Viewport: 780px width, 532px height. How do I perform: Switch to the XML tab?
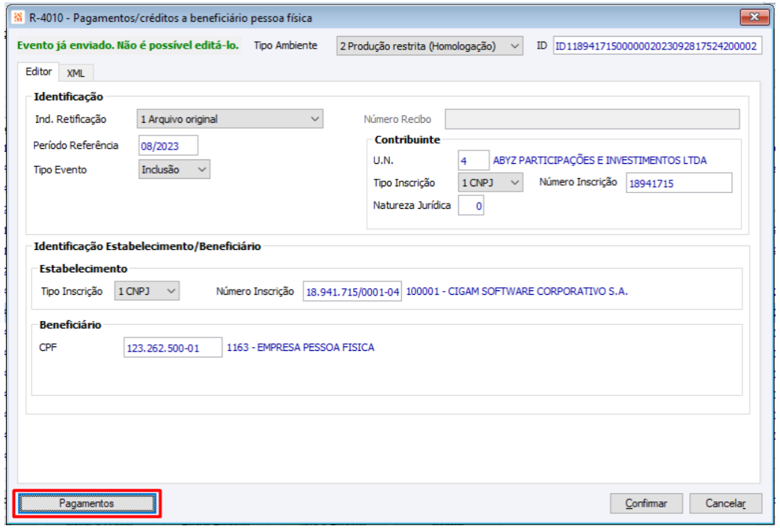76,73
